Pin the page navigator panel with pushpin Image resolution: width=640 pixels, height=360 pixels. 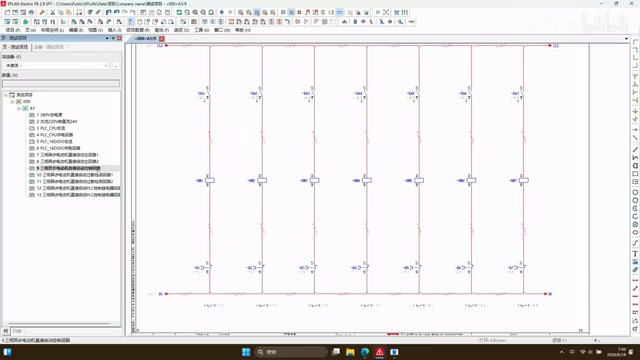(113, 38)
